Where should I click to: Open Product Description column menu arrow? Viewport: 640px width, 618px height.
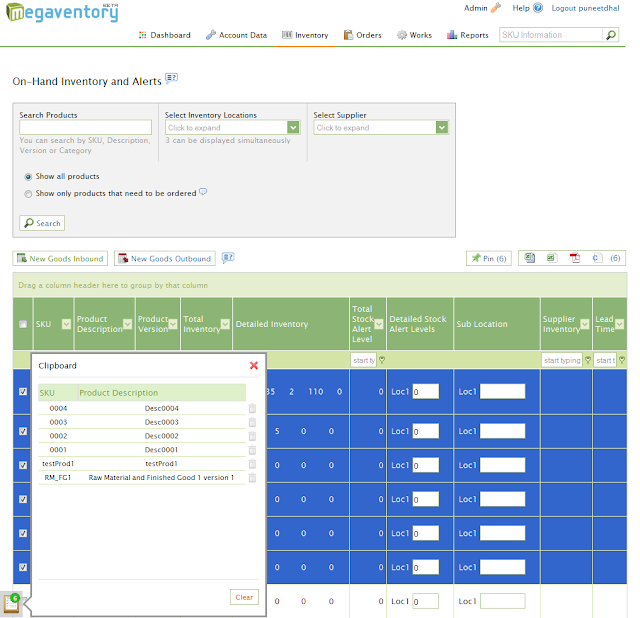click(x=127, y=324)
